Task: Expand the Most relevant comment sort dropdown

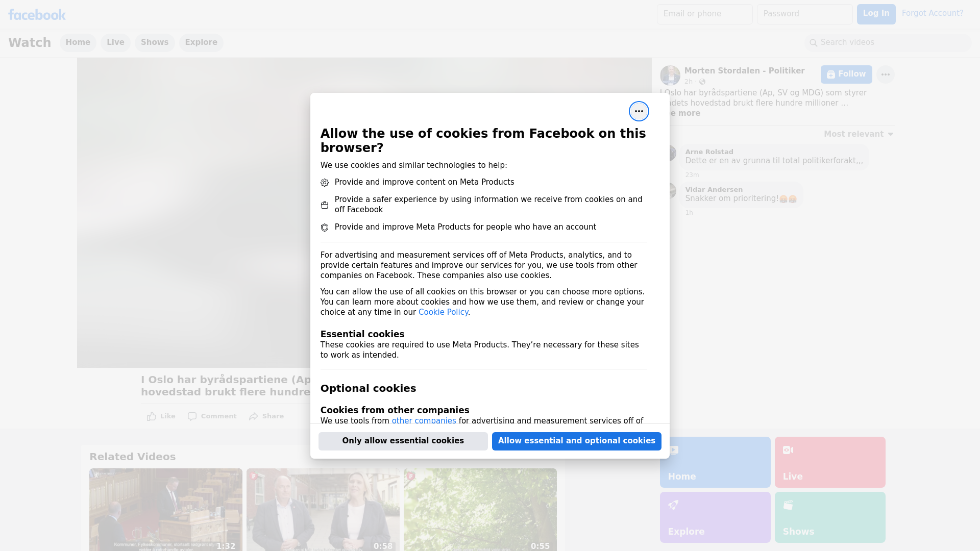Action: [859, 134]
